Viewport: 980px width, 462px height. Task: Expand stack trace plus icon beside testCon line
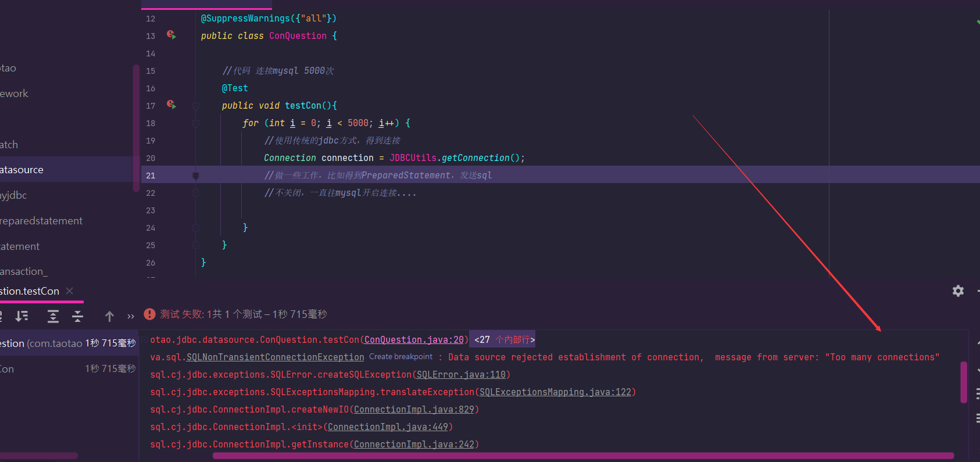pyautogui.click(x=144, y=339)
